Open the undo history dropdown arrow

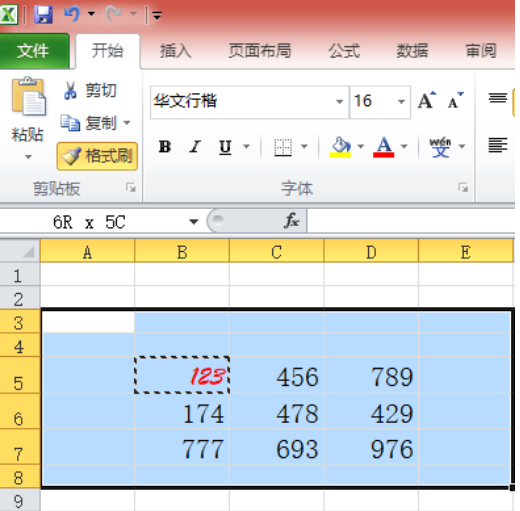pyautogui.click(x=91, y=14)
